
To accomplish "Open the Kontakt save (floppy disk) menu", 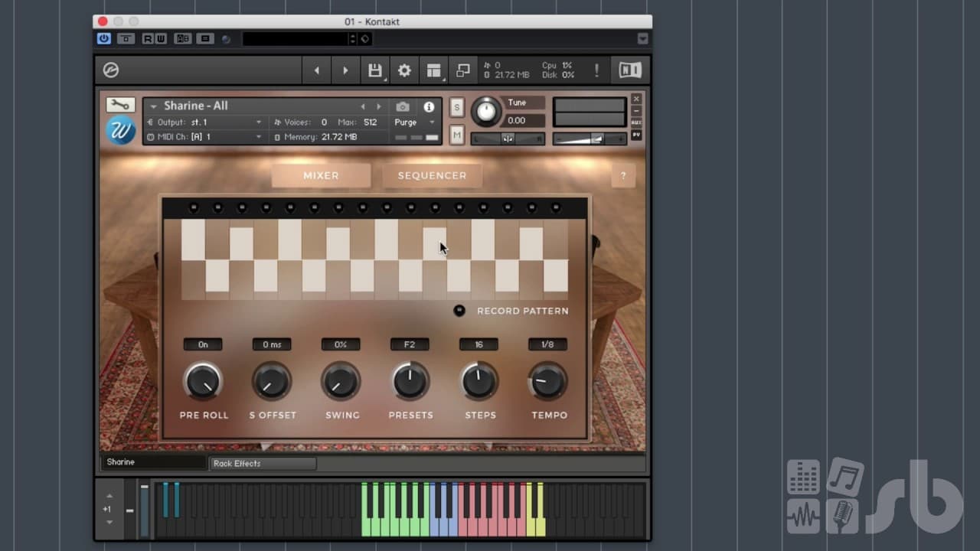I will tap(375, 70).
